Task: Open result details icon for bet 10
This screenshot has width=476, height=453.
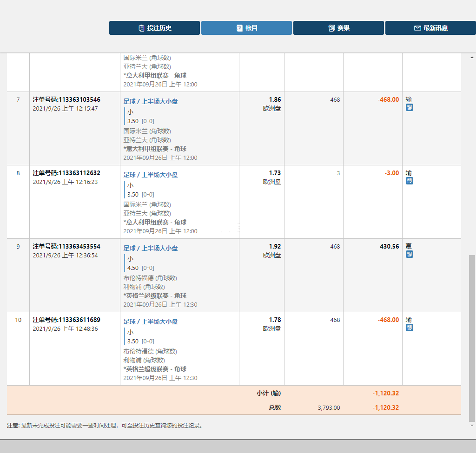Action: click(x=409, y=328)
